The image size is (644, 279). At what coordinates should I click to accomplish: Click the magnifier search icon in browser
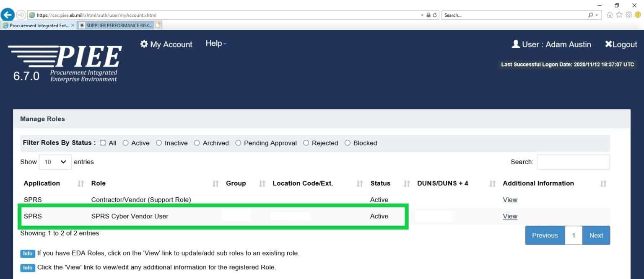tap(591, 15)
